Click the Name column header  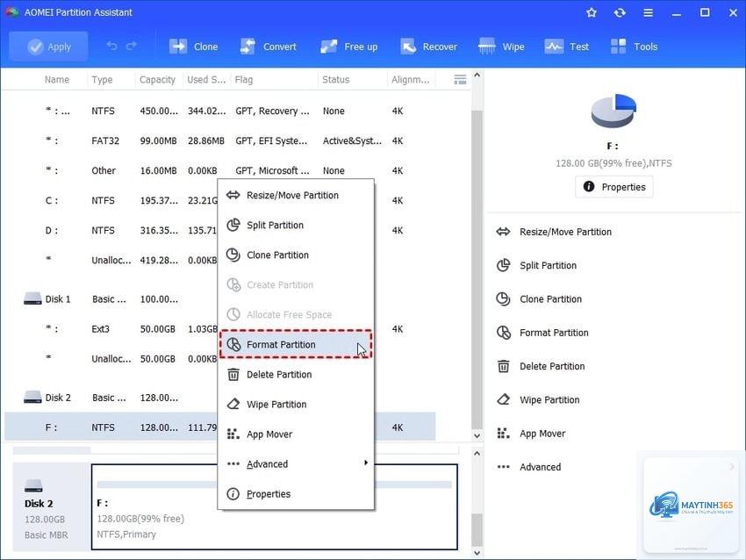pyautogui.click(x=57, y=80)
